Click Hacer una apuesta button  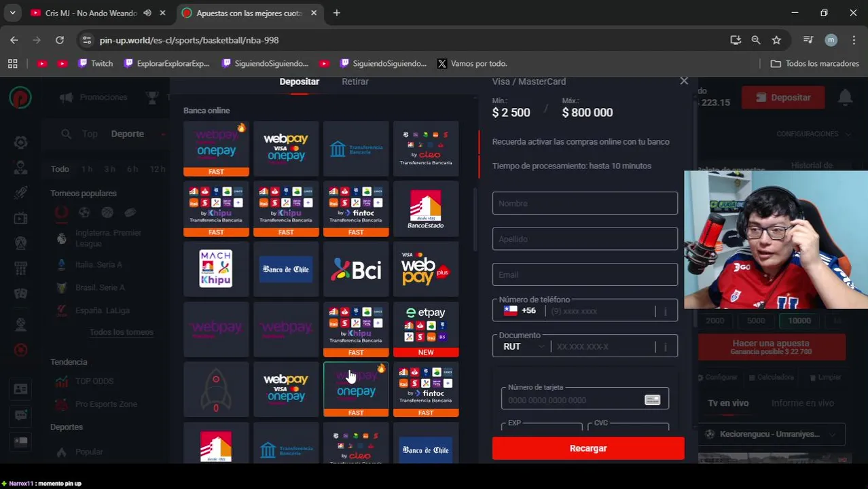[771, 347]
